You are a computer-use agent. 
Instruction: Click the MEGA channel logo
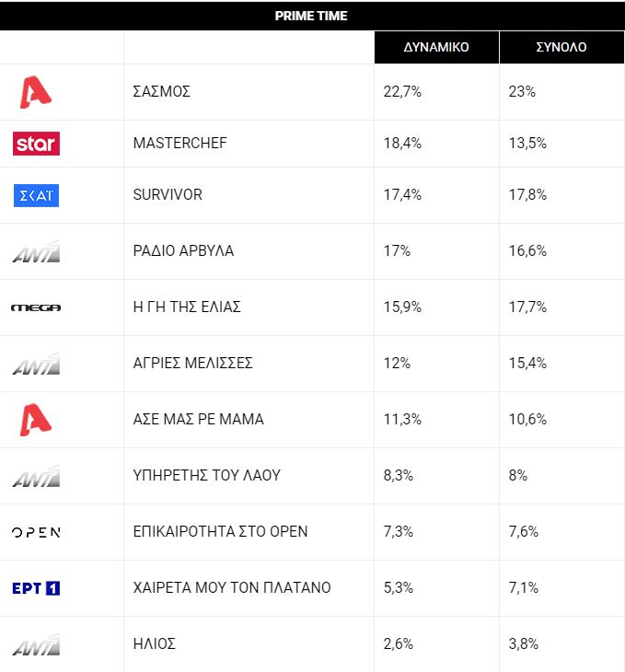(x=36, y=307)
